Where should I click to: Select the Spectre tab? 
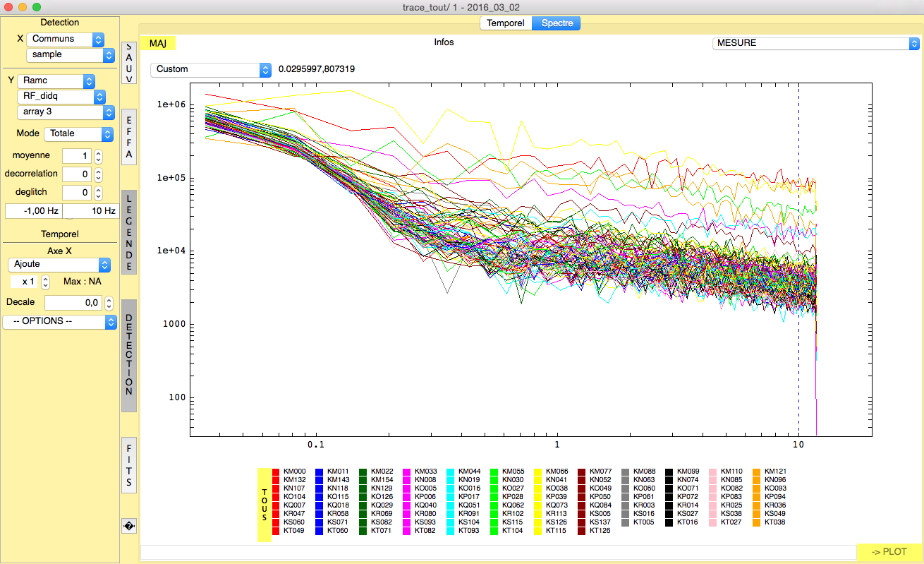click(557, 23)
